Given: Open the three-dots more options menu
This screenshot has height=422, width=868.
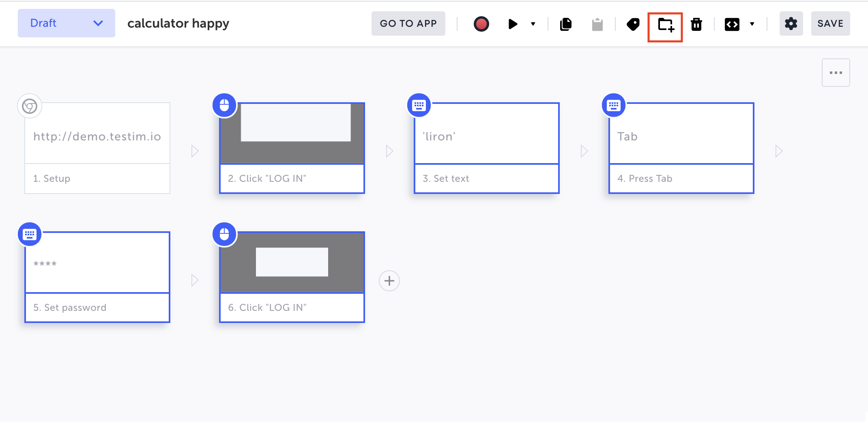Looking at the screenshot, I should click(836, 73).
